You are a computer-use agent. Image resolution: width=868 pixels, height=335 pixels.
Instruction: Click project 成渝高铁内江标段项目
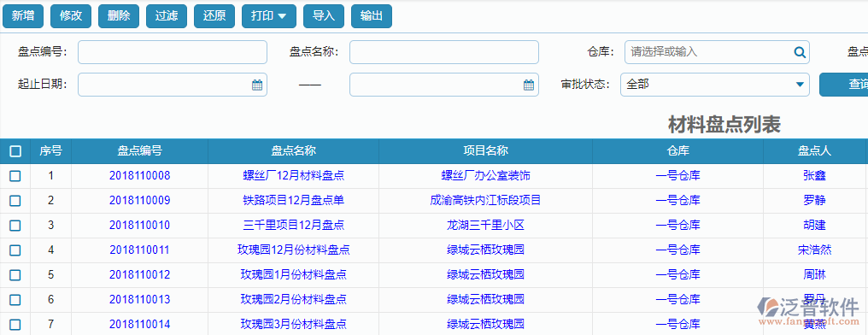point(485,201)
